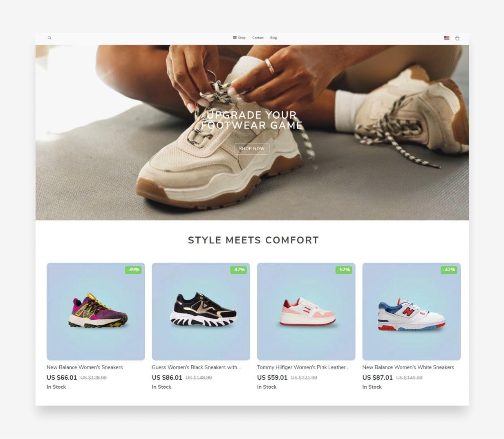Image resolution: width=504 pixels, height=439 pixels.
Task: Click the -52% discount badge
Action: (x=344, y=270)
